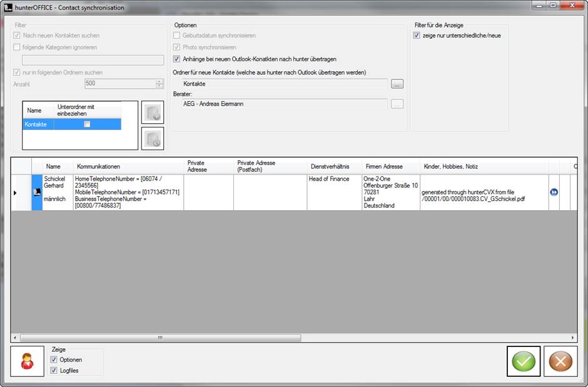Screen dimensions: 588x387
Task: Click the hunter record icon beside Schickel
Action: (37, 192)
